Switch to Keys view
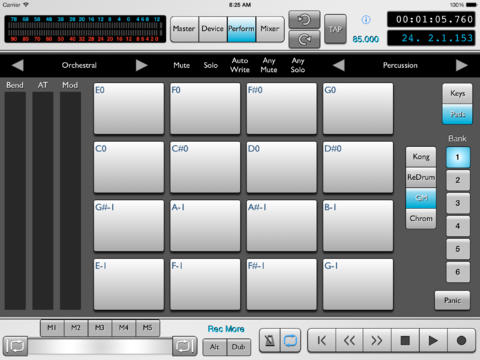 point(457,94)
